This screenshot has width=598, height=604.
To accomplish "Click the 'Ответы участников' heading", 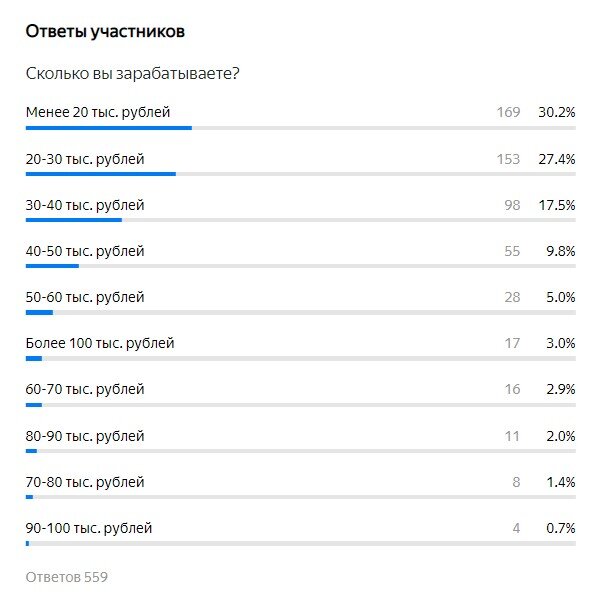I will [x=105, y=32].
